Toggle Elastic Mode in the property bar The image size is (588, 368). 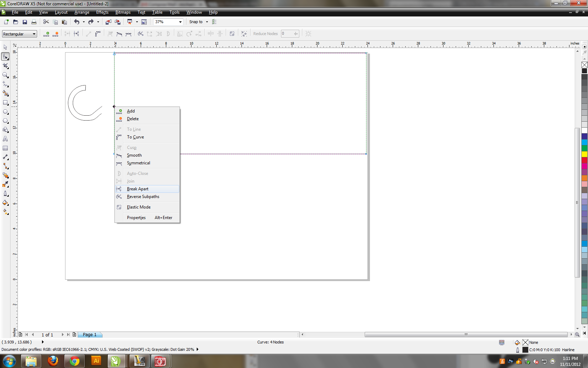232,34
